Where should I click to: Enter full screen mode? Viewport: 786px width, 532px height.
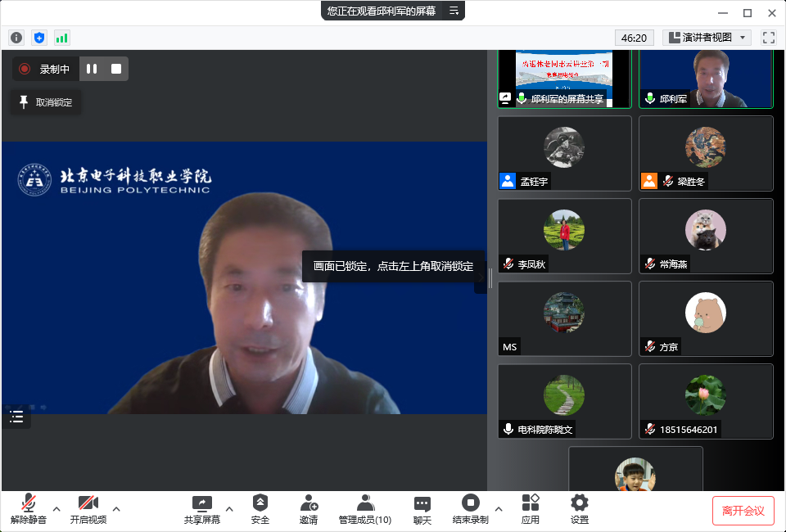click(768, 38)
